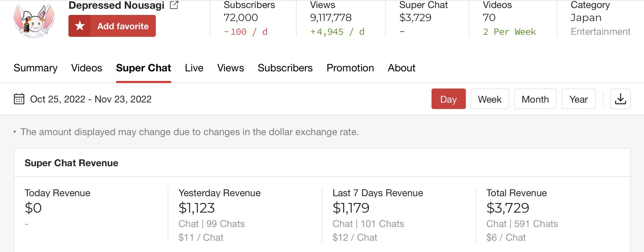This screenshot has width=644, height=252.
Task: Click the +4,945 / d views change
Action: [337, 32]
